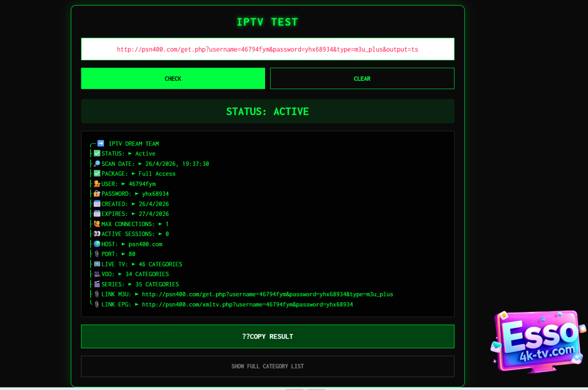The width and height of the screenshot is (588, 390).
Task: Click the TV icon beside LIVE TV
Action: tap(97, 264)
